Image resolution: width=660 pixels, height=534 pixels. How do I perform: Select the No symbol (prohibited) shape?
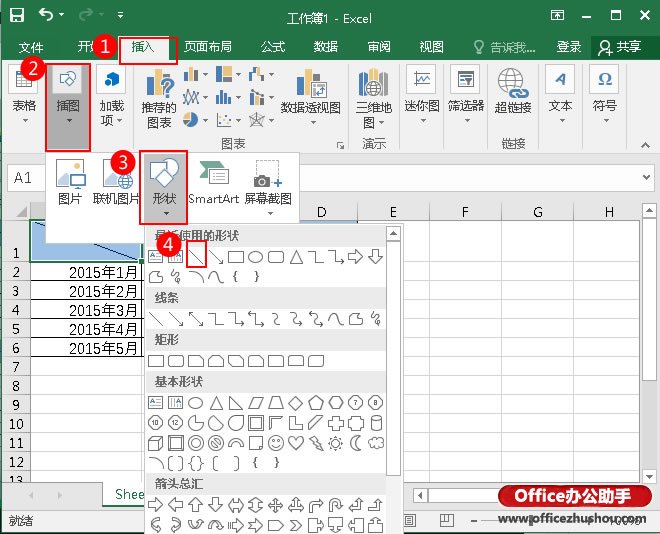click(216, 443)
